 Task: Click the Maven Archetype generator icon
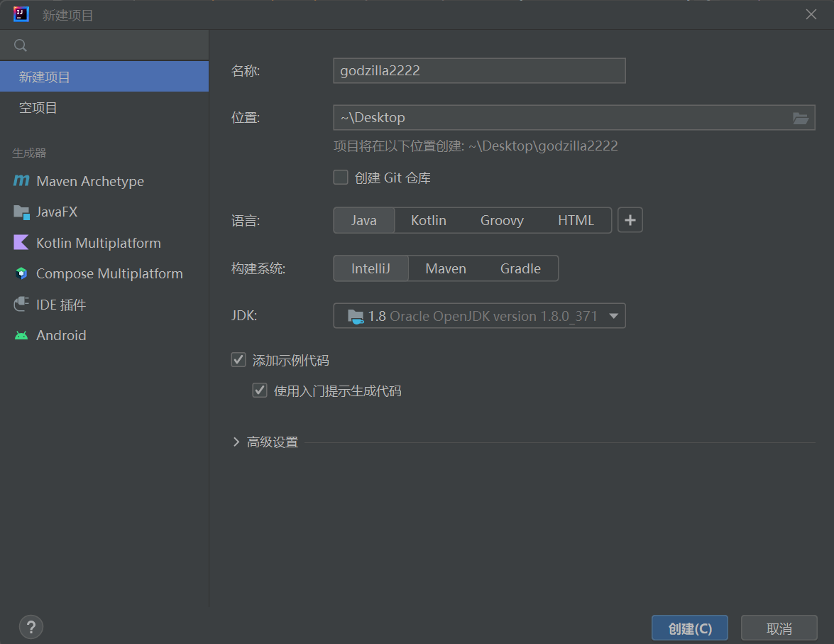coord(21,181)
